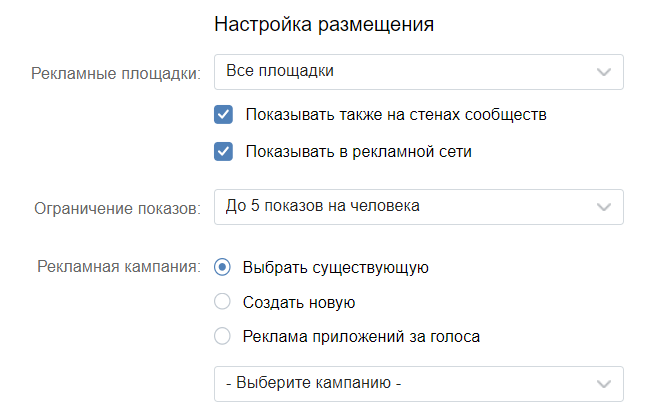Click the 'Показывать также на стенах сообществ' label text
Screen dimensions: 670x412
(396, 115)
